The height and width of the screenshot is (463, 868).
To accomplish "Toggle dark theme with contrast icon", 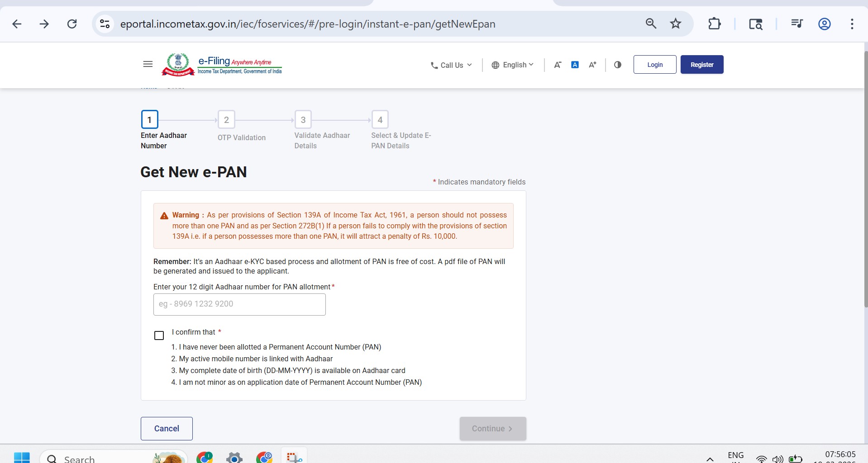I will [618, 65].
